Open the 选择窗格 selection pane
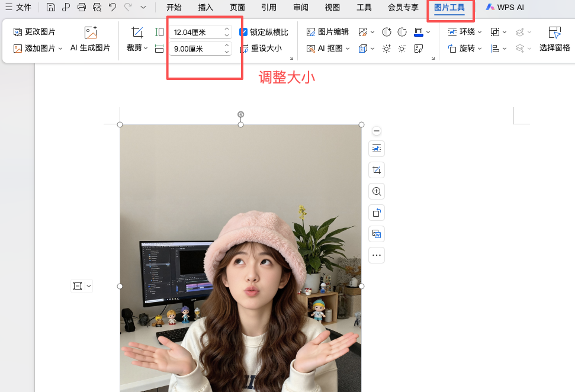The height and width of the screenshot is (392, 575). [x=554, y=39]
